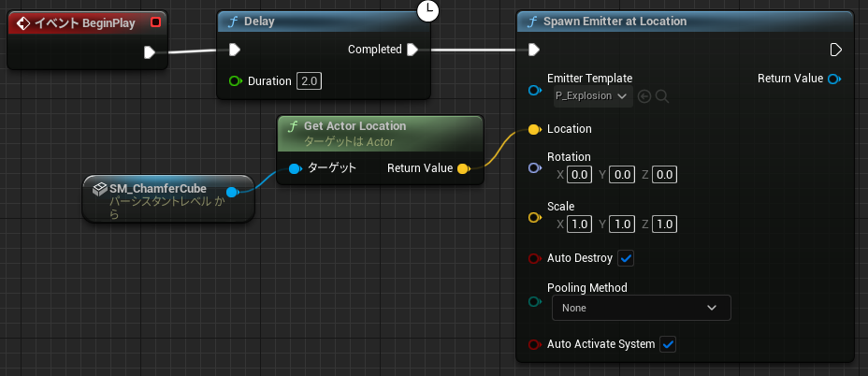
Task: Click the red delegate pin on BeginPlay node
Action: (x=155, y=22)
